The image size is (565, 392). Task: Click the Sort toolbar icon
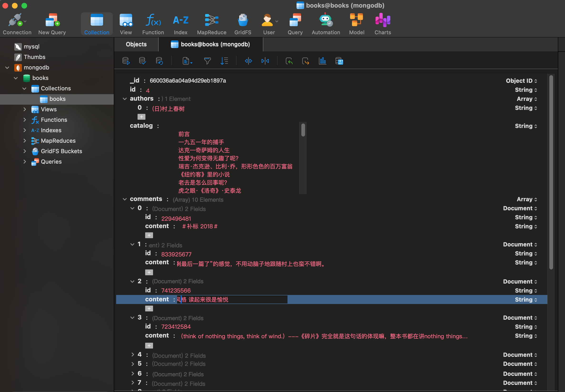coord(224,61)
